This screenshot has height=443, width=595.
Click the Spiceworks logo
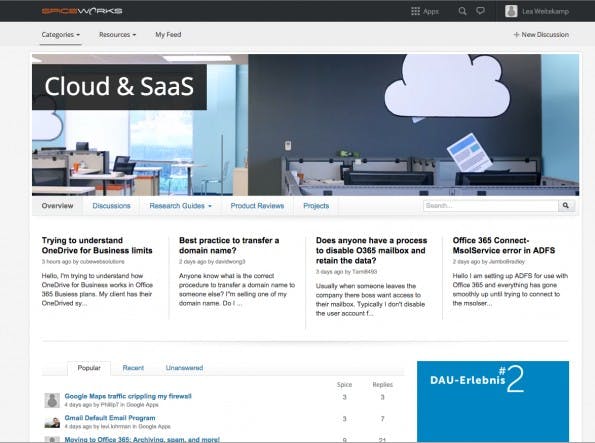pyautogui.click(x=82, y=11)
